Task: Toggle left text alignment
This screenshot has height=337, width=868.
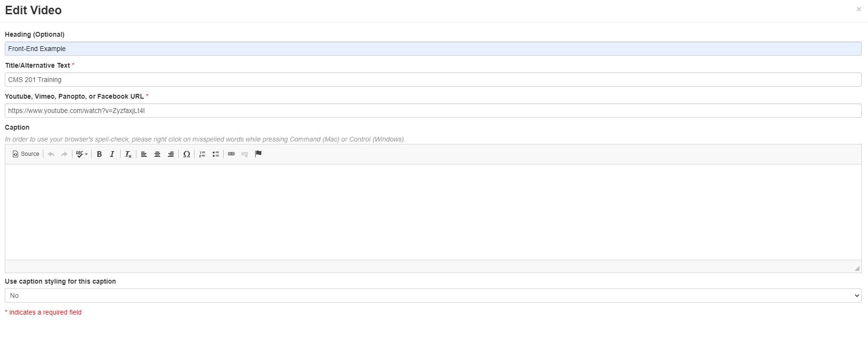Action: point(144,154)
